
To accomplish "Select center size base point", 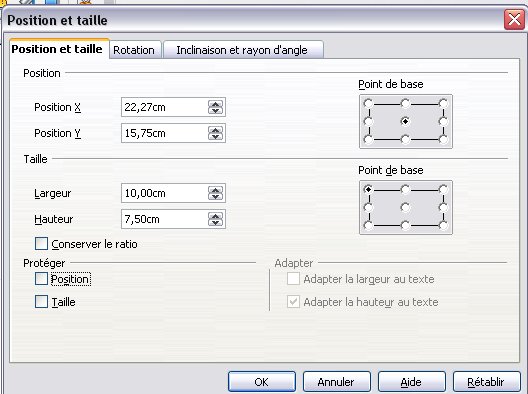I will (x=405, y=207).
